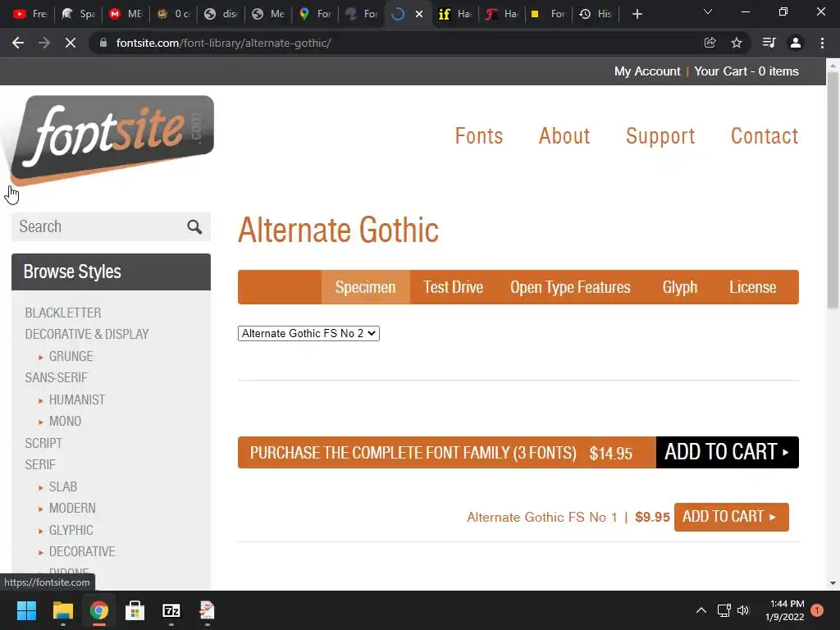This screenshot has width=840, height=630.
Task: Open File Explorer from taskbar
Action: point(62,610)
